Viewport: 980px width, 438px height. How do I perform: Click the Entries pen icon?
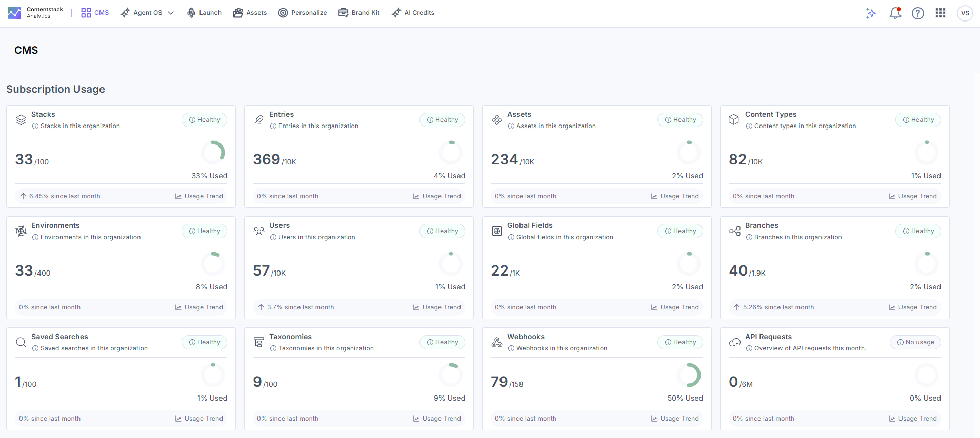pyautogui.click(x=259, y=120)
